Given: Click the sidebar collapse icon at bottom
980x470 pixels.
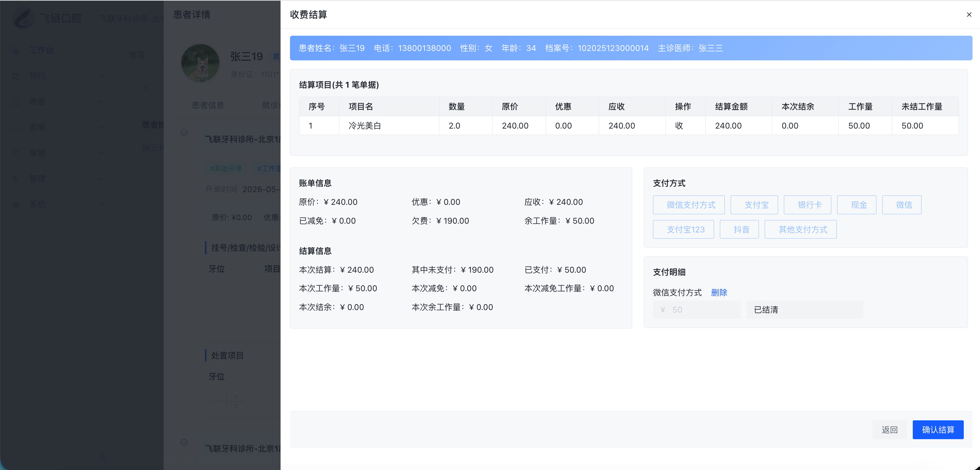Looking at the screenshot, I should [103, 457].
